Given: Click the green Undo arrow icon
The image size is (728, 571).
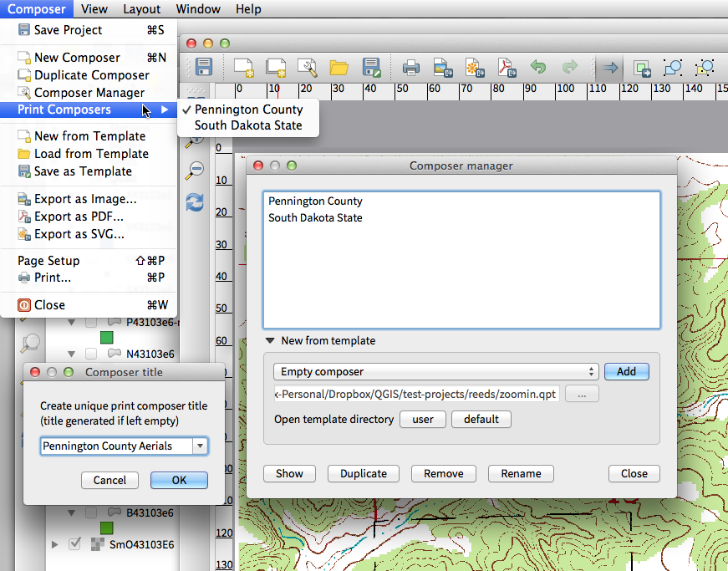Looking at the screenshot, I should 539,68.
